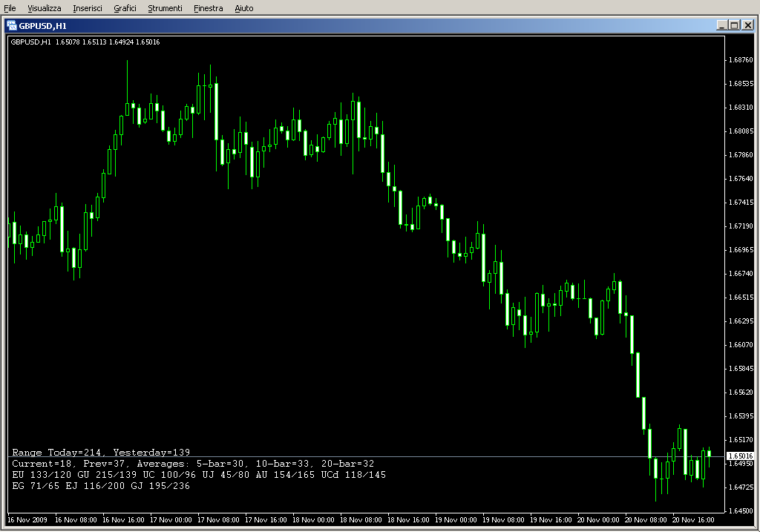Click the '19 Nov 00:00' time axis label
This screenshot has width=760, height=532.
(x=456, y=520)
